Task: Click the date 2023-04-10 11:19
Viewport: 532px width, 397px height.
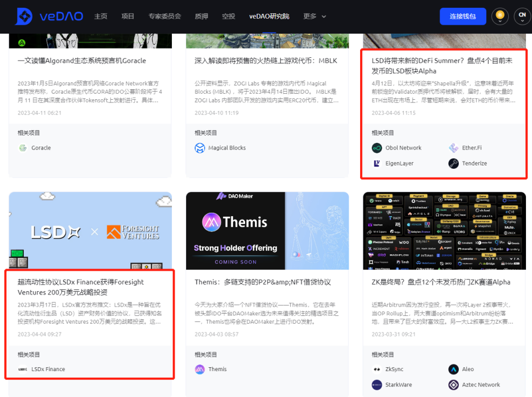Action: [x=216, y=112]
